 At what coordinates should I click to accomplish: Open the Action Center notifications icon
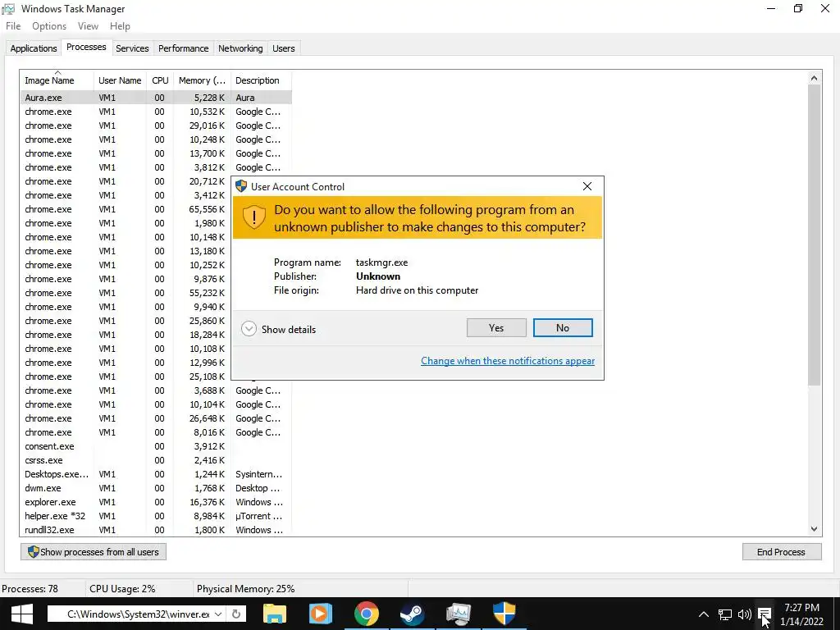[x=765, y=614]
